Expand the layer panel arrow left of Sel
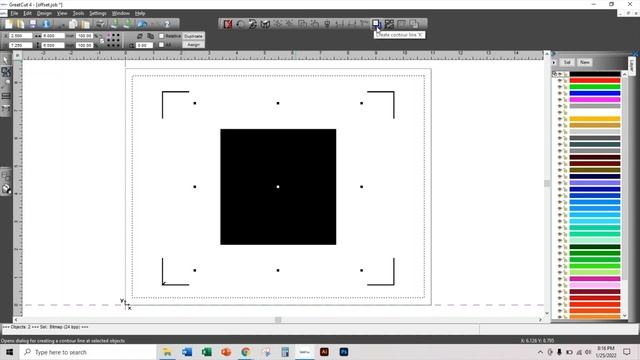640x360 pixels. [554, 62]
